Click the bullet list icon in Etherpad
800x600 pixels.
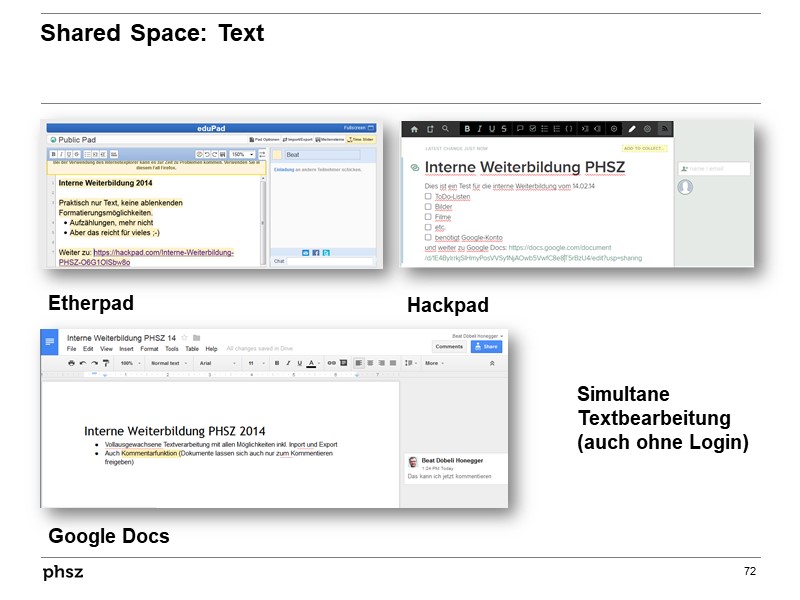pos(88,153)
